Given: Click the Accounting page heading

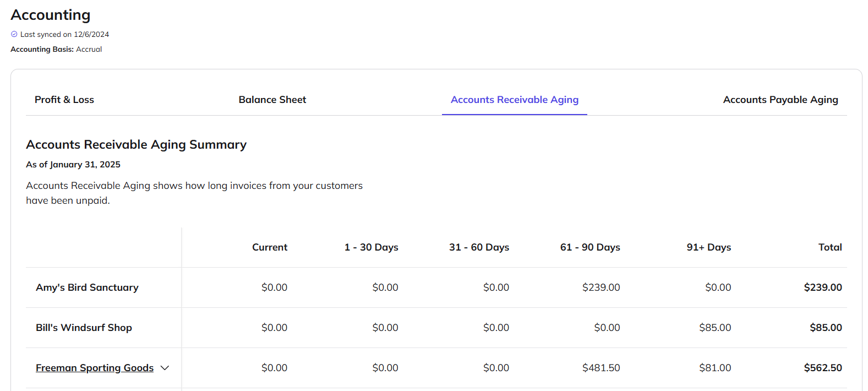Looking at the screenshot, I should pos(51,15).
